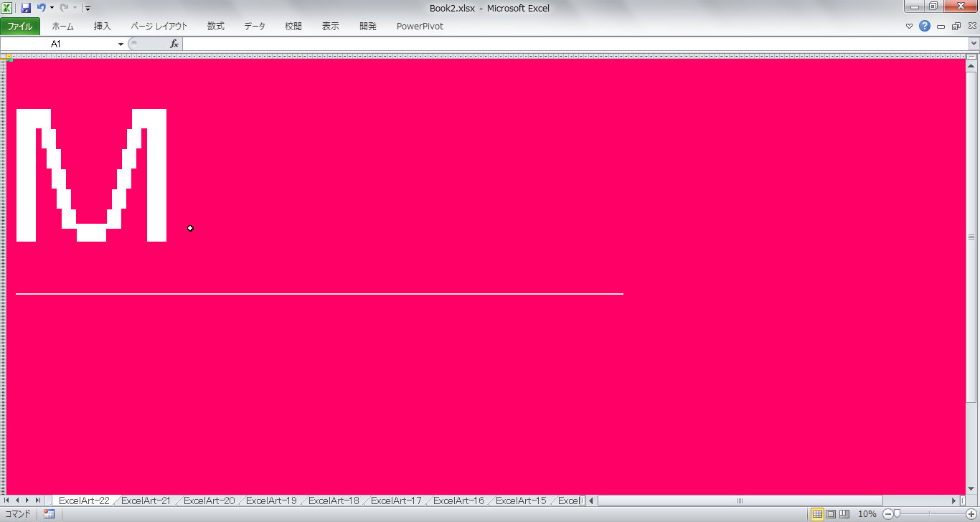
Task: Click the white letter M pixel art
Action: [x=91, y=175]
